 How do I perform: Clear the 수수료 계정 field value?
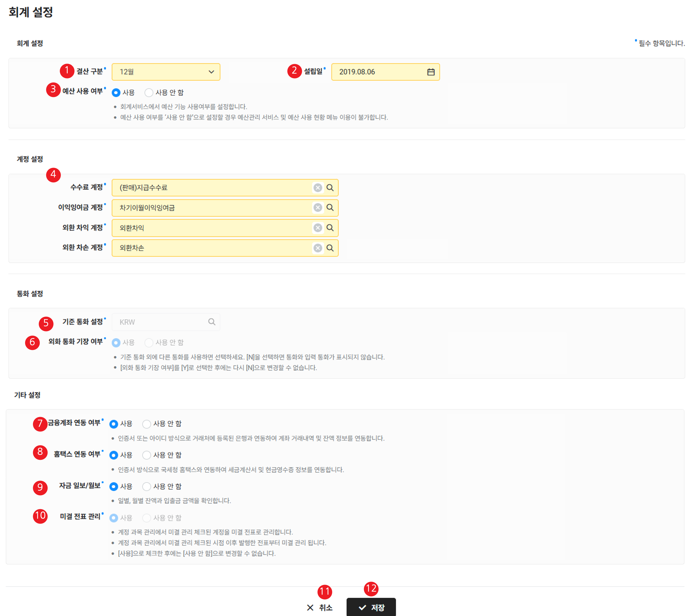coord(317,188)
